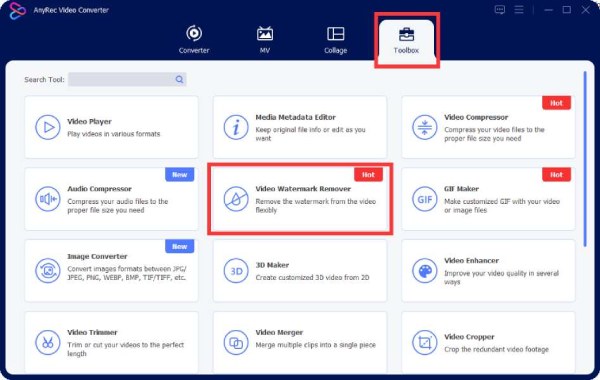The width and height of the screenshot is (600, 380).
Task: Select the Toolbox tab
Action: (x=406, y=41)
